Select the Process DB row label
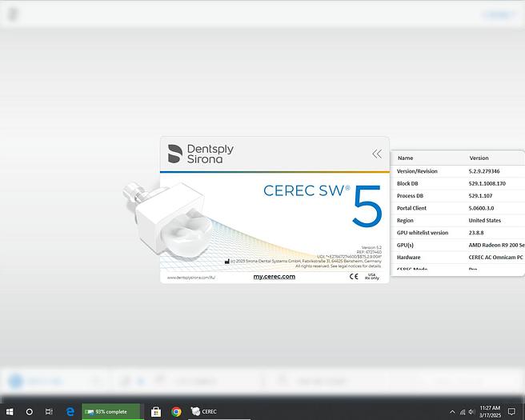Viewport: 525px width, 420px height. pos(410,196)
